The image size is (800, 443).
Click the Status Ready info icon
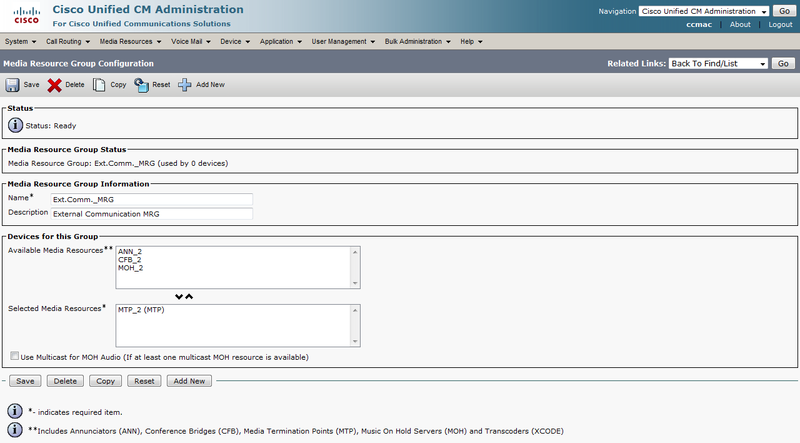tap(15, 125)
